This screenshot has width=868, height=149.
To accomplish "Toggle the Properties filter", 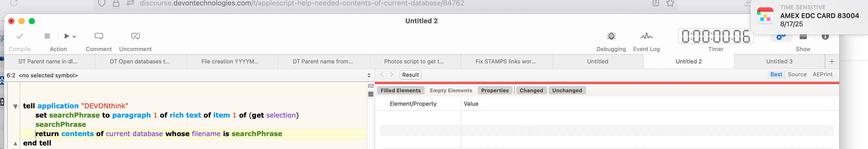I will pos(495,90).
